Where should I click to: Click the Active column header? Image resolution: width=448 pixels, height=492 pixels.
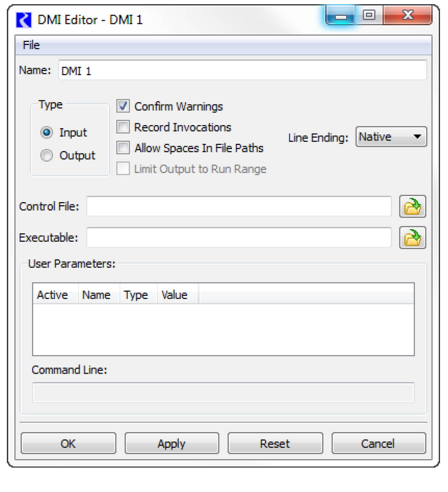tap(53, 295)
